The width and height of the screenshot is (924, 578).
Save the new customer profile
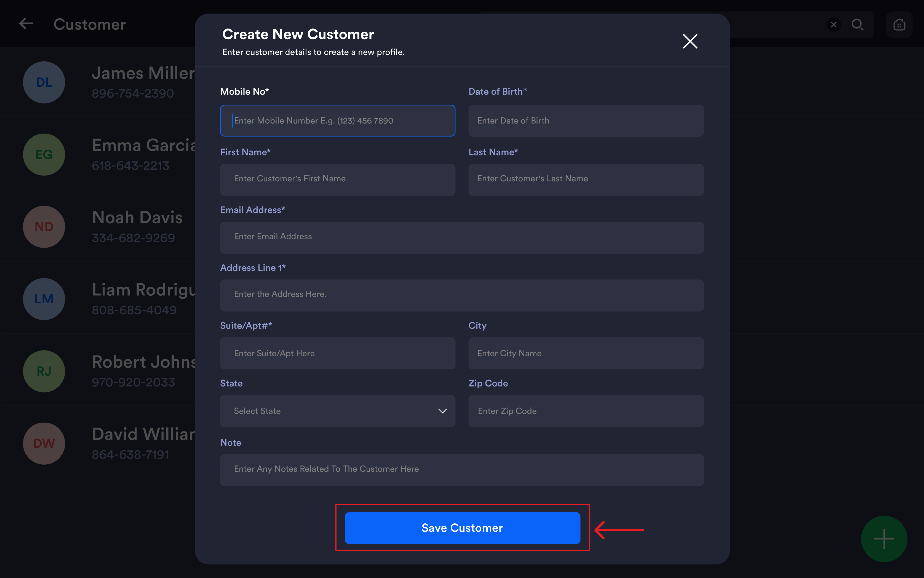click(462, 528)
